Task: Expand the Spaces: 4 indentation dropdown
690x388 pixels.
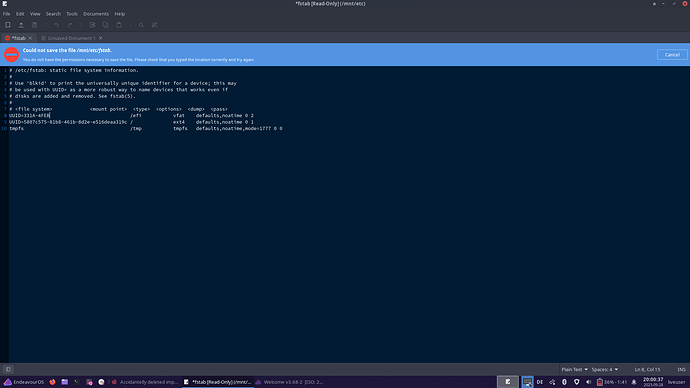Action: 605,370
